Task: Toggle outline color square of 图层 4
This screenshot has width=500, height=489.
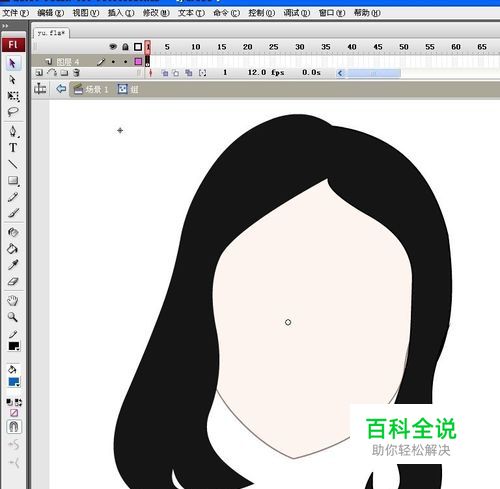Action: coord(138,62)
